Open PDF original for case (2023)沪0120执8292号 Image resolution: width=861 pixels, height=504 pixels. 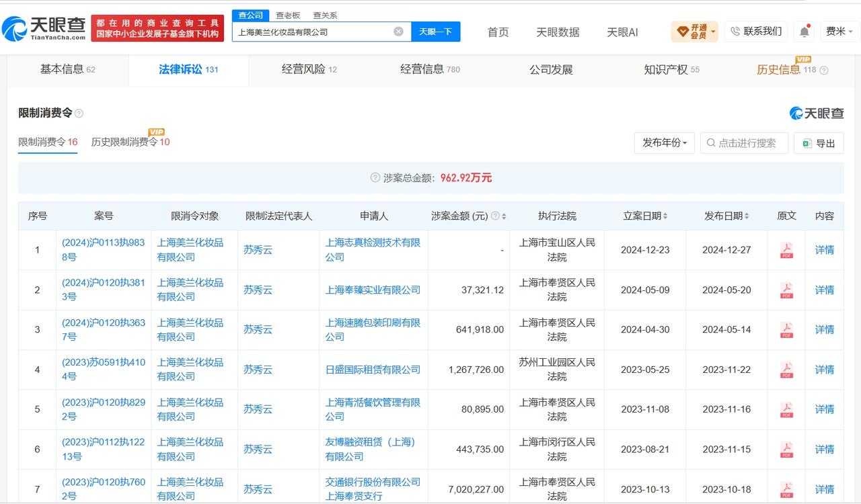(786, 409)
